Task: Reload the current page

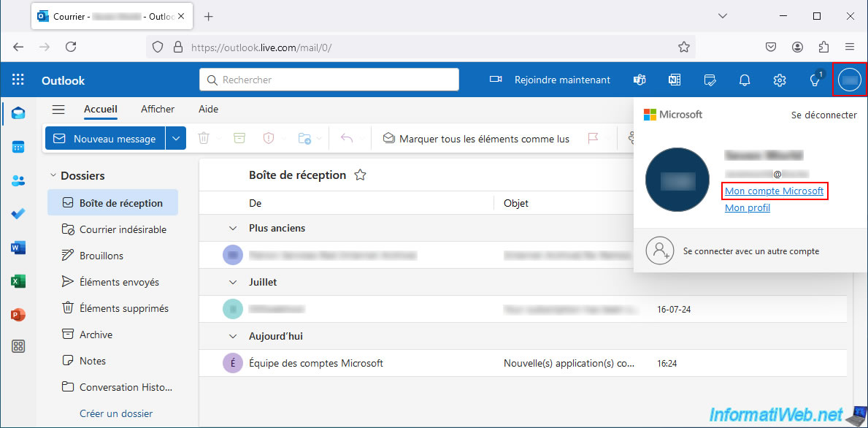Action: tap(71, 47)
